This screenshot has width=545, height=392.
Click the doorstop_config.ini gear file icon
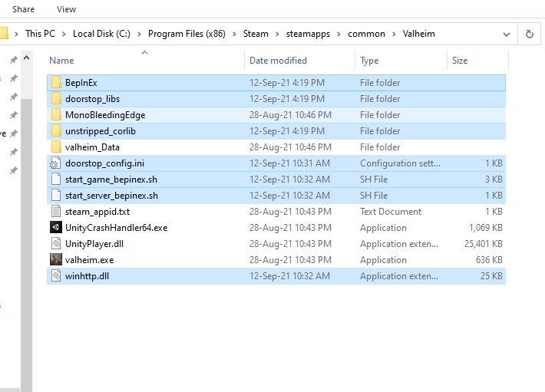point(55,163)
